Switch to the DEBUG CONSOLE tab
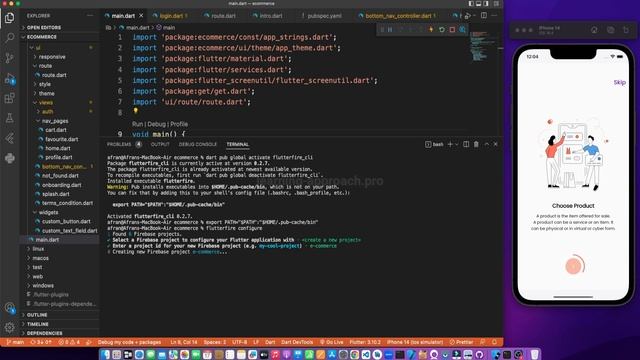The image size is (640, 360). pos(198,144)
